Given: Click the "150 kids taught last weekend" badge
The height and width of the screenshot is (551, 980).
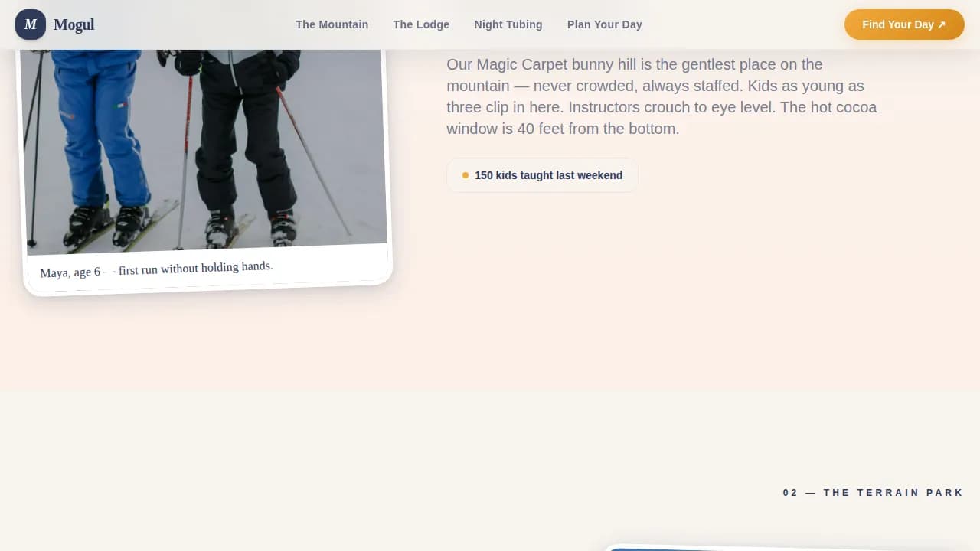Looking at the screenshot, I should tap(542, 174).
